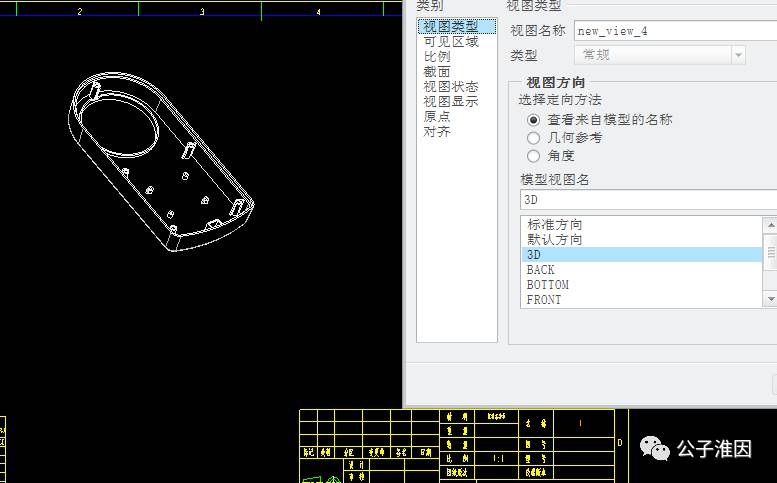Image resolution: width=777 pixels, height=483 pixels.
Task: Open the 类型 dropdown arrow
Action: [x=738, y=55]
